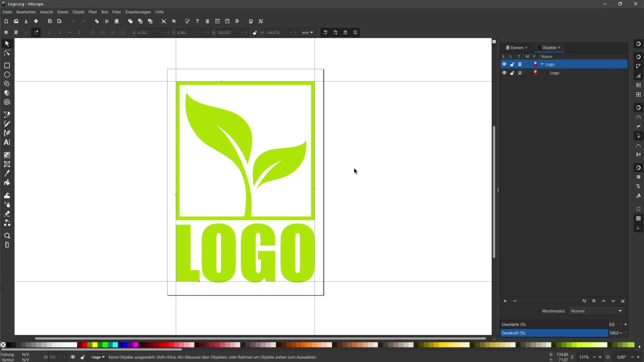Toggle lock on Logo layer
The image size is (644, 362).
pos(512,64)
